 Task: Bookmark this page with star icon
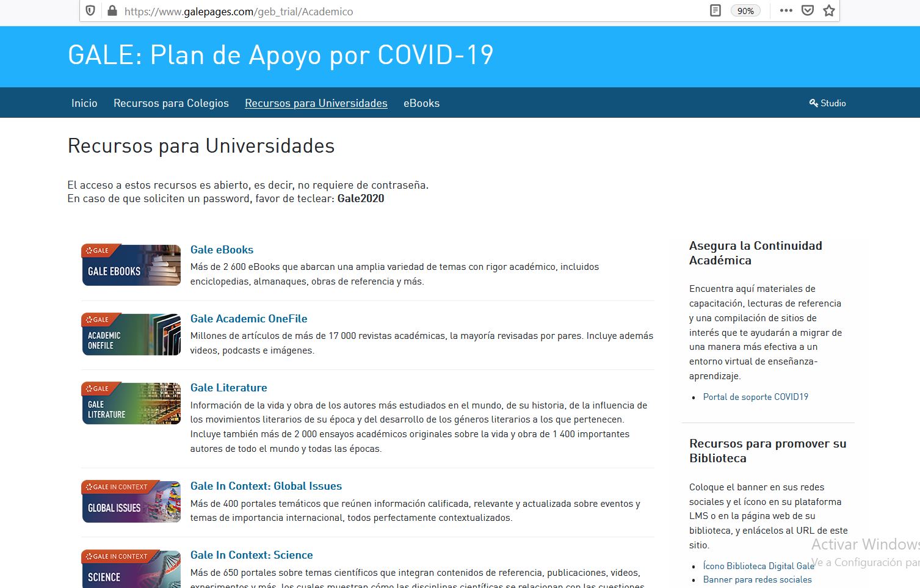tap(829, 11)
